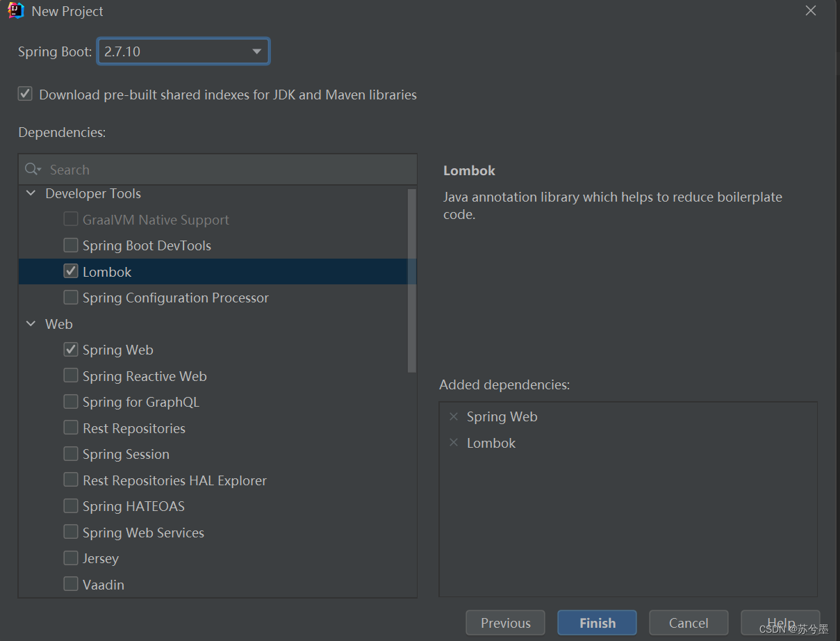This screenshot has width=840, height=641.
Task: Click the Previous button
Action: (x=505, y=623)
